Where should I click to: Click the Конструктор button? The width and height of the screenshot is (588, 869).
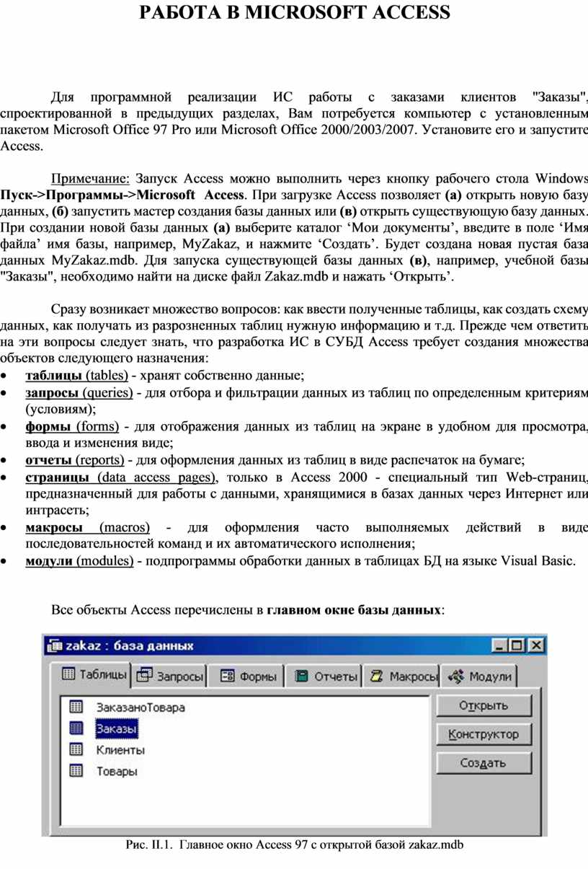(x=484, y=734)
